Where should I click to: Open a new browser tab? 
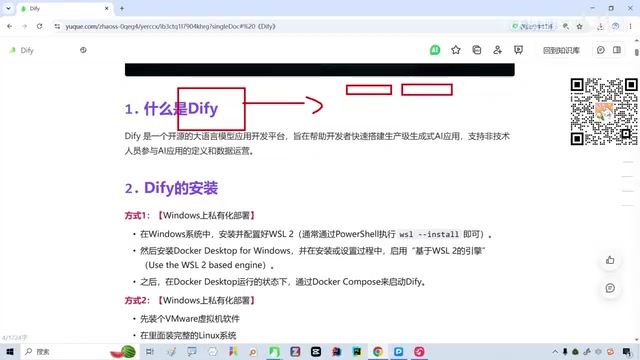click(x=122, y=8)
